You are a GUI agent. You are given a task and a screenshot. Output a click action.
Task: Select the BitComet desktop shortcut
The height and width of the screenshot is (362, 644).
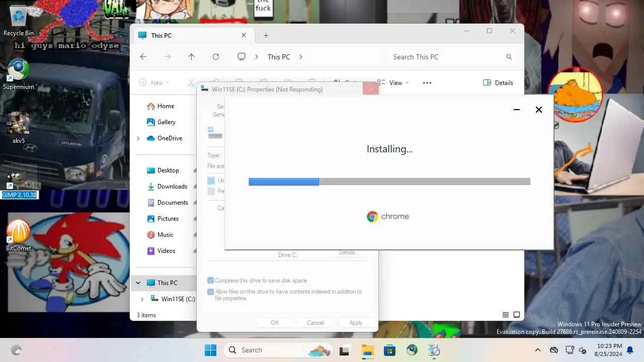point(18,236)
